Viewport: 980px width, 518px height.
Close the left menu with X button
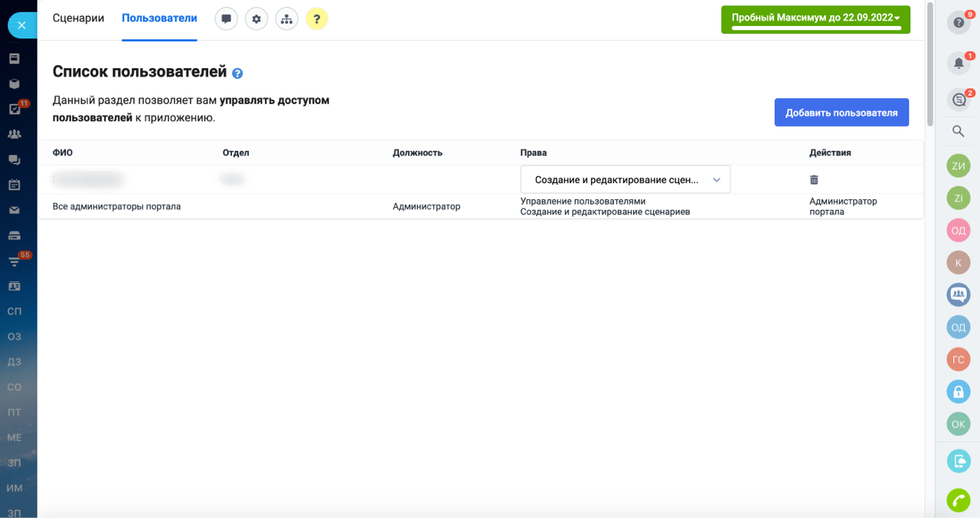coord(21,25)
